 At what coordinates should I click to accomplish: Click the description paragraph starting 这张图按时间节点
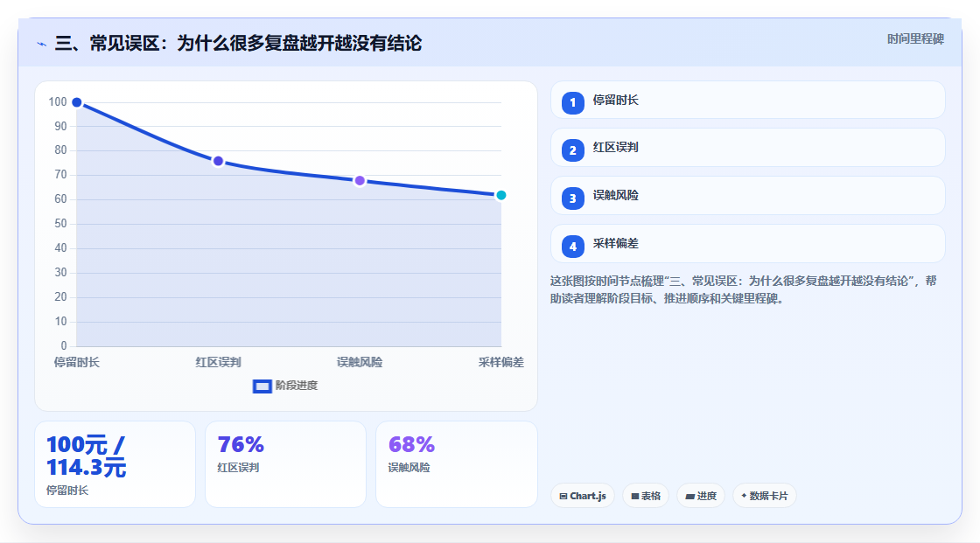pyautogui.click(x=743, y=289)
